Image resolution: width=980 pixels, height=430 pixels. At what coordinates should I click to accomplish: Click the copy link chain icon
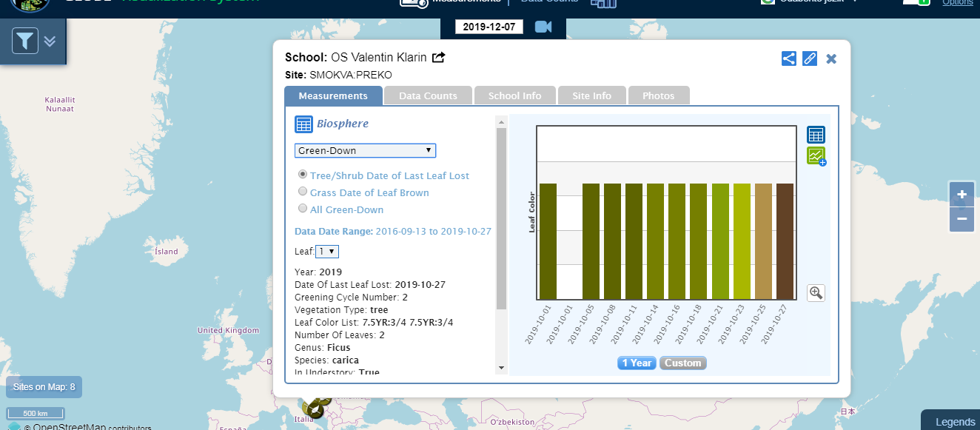pos(810,58)
